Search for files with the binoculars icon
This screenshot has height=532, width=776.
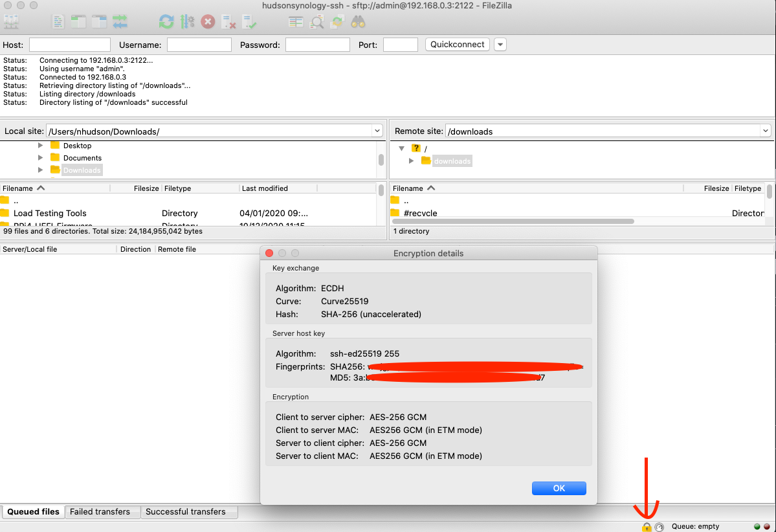[x=358, y=22]
